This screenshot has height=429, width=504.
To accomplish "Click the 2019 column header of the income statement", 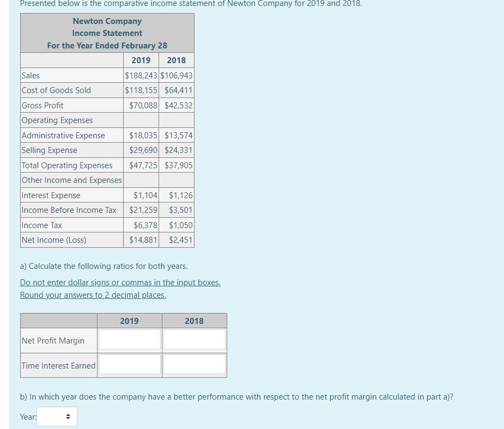I will click(141, 60).
